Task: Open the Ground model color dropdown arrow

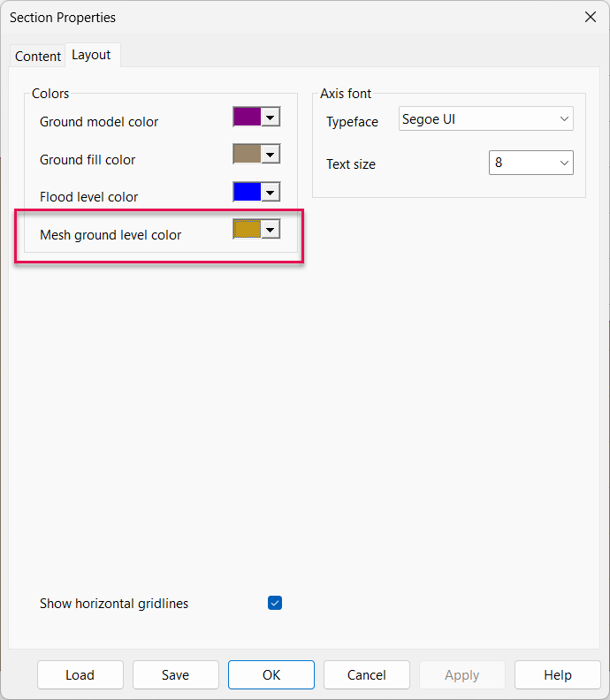Action: [x=271, y=117]
